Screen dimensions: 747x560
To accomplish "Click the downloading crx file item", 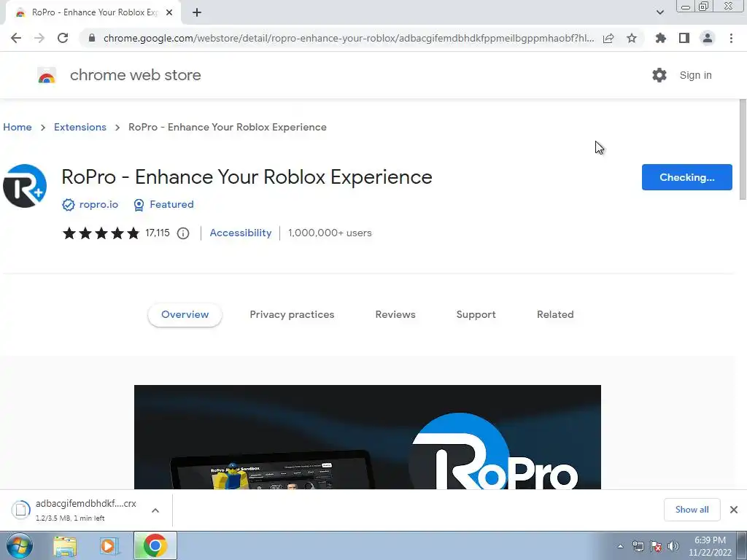I will pos(74,510).
